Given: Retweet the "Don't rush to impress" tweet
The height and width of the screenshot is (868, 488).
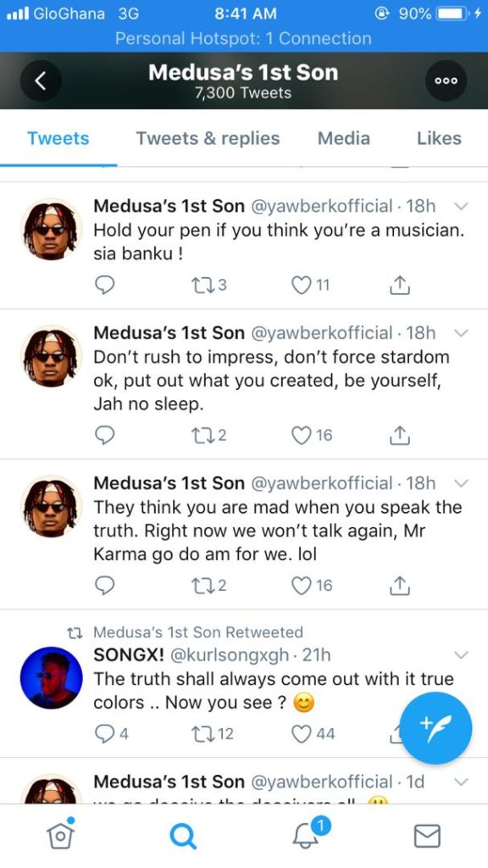Looking at the screenshot, I should click(x=208, y=436).
